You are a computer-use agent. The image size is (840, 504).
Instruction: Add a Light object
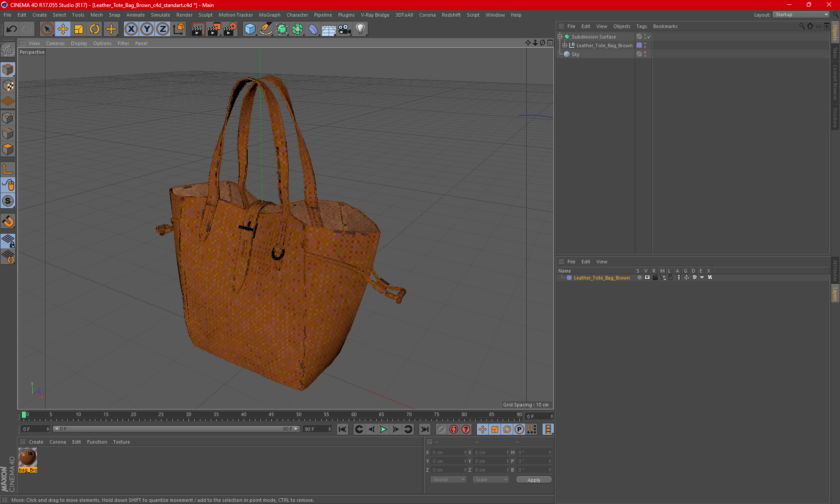tap(360, 29)
